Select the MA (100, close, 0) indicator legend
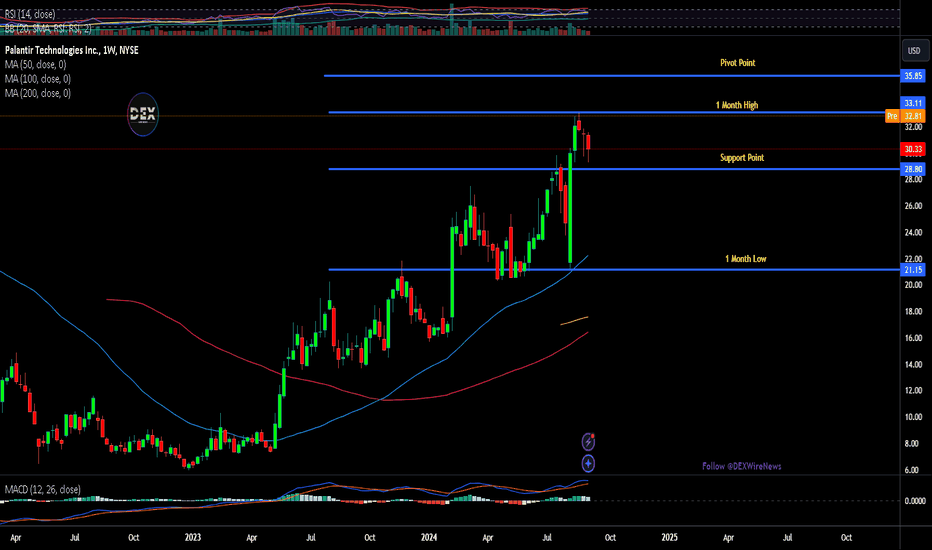Viewport: 932px width, 550px height. [x=37, y=79]
